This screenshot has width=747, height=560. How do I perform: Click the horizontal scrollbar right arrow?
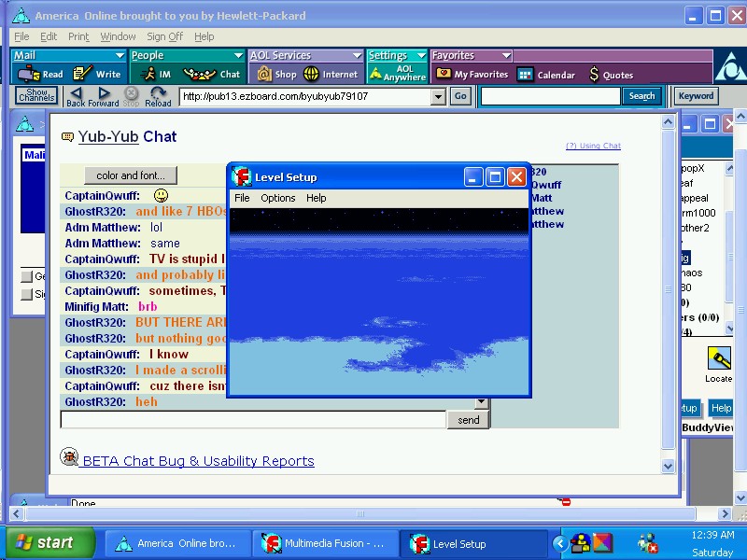click(x=726, y=514)
